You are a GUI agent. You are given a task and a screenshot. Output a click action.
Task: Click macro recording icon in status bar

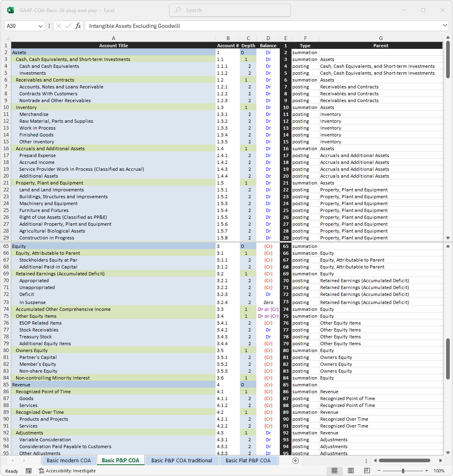29,471
